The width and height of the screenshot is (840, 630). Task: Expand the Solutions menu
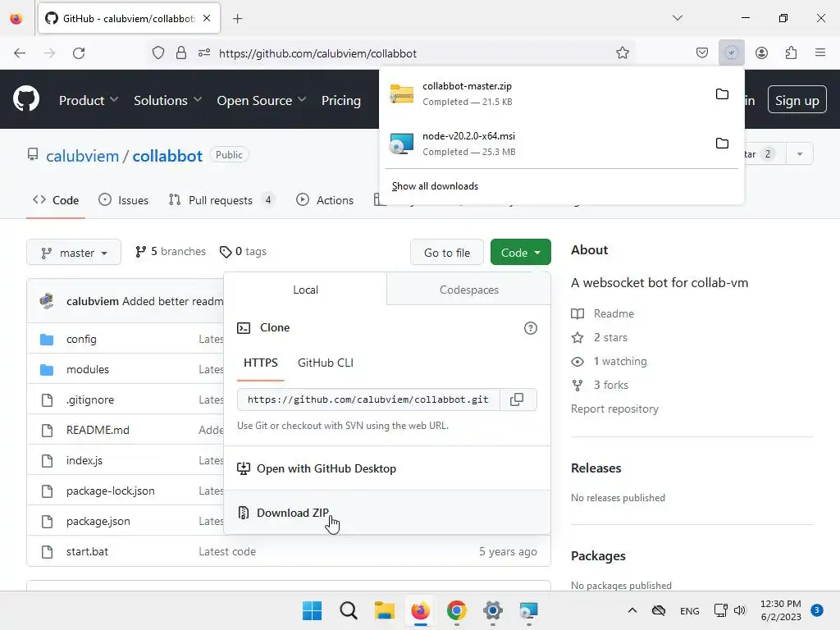click(167, 100)
